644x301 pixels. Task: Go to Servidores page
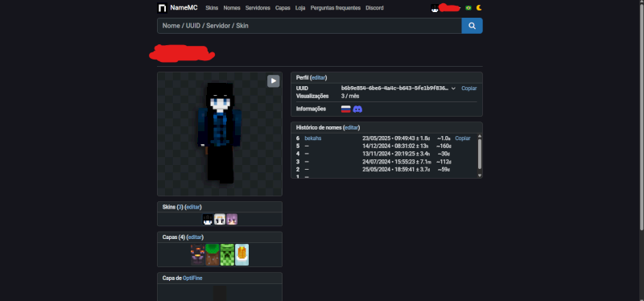[x=258, y=8]
